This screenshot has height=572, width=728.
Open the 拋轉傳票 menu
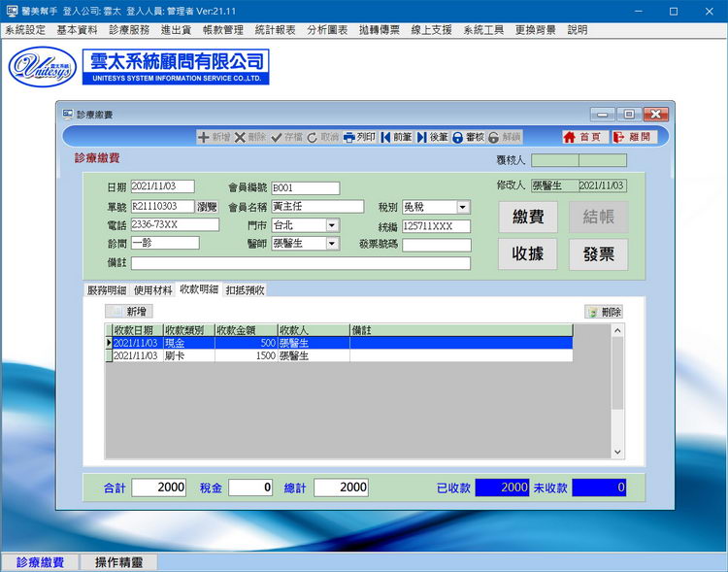(x=380, y=30)
